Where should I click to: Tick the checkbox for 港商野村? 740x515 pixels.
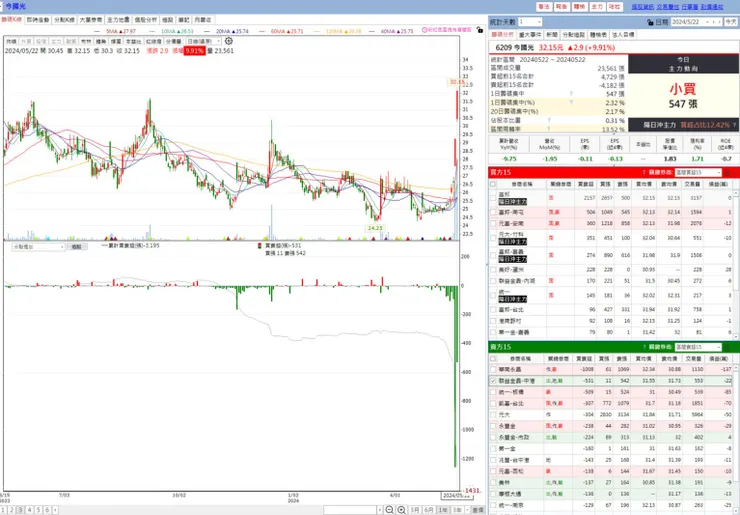click(493, 321)
